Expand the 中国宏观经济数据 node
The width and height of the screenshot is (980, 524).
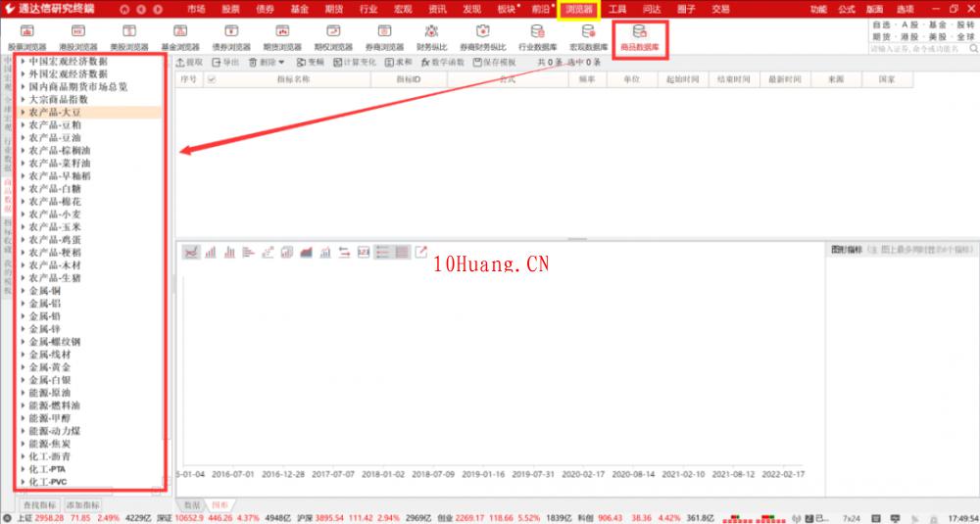tap(24, 61)
